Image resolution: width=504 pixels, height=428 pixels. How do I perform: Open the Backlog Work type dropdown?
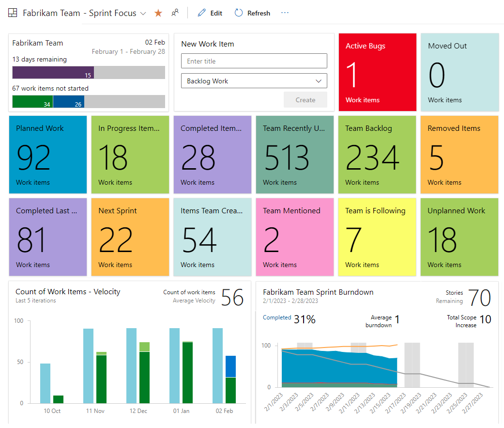pyautogui.click(x=254, y=81)
